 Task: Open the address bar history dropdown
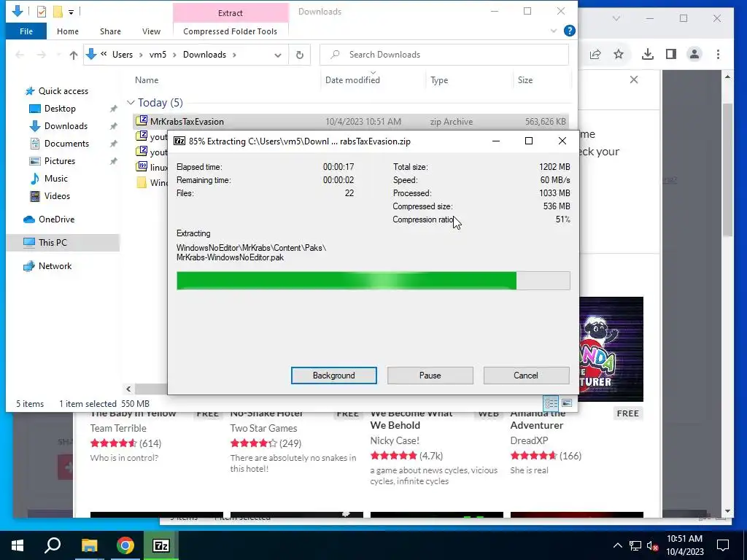pyautogui.click(x=278, y=55)
